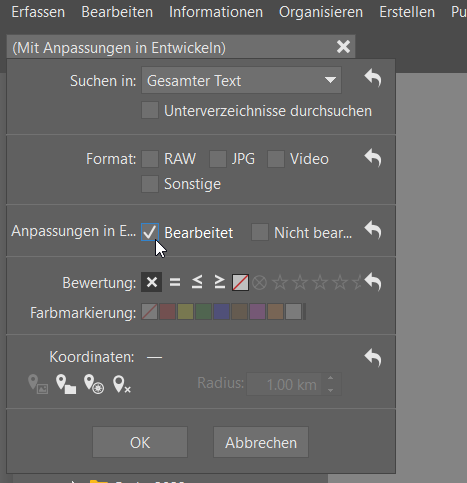Choose the less-than-or-equal rating comparison
Image resolution: width=467 pixels, height=483 pixels.
[x=197, y=282]
